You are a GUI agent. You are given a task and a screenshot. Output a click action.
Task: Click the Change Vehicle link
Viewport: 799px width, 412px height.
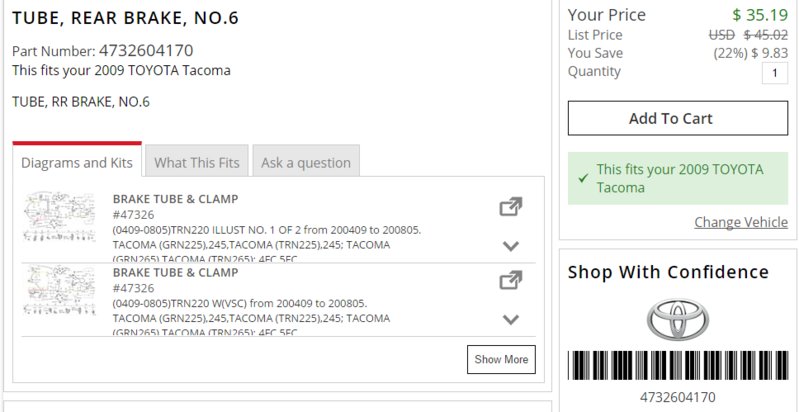pos(741,222)
